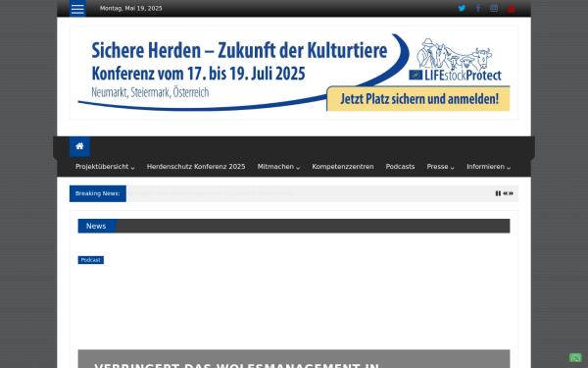Screen dimensions: 588x368
Task: Open the breaking news headline link
Action: click(x=210, y=193)
